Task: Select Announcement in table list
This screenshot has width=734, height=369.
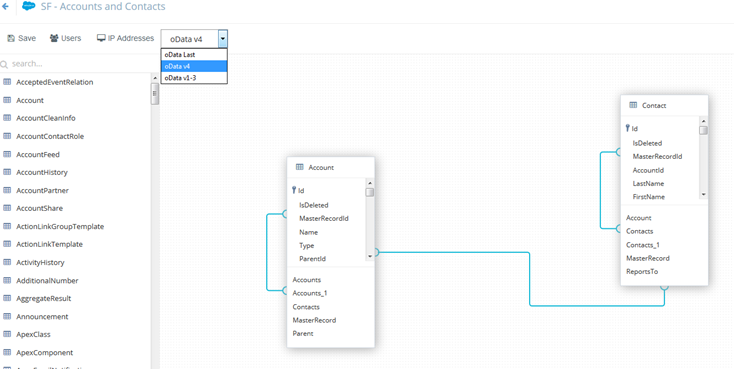Action: (x=42, y=317)
